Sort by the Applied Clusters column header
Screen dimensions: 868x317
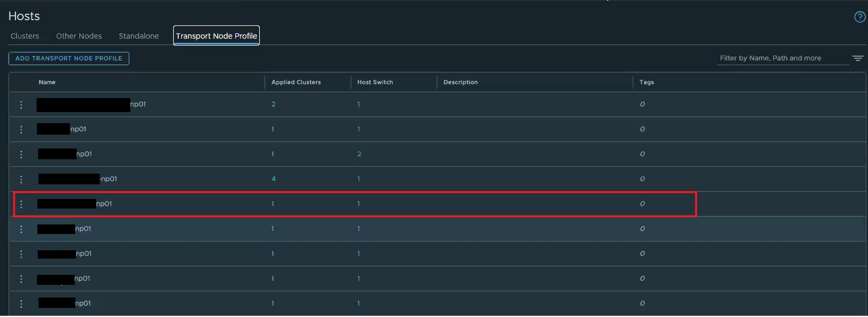296,82
